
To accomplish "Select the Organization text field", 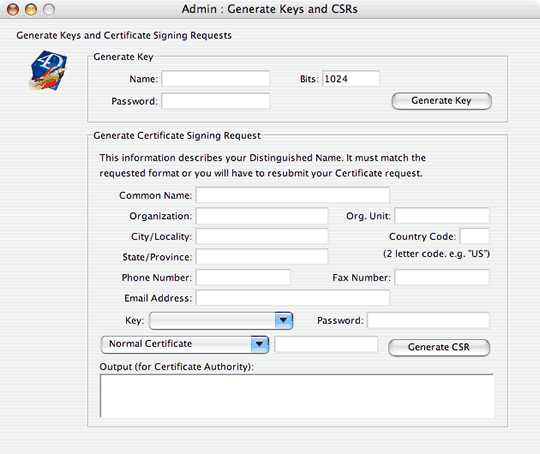I will (262, 216).
